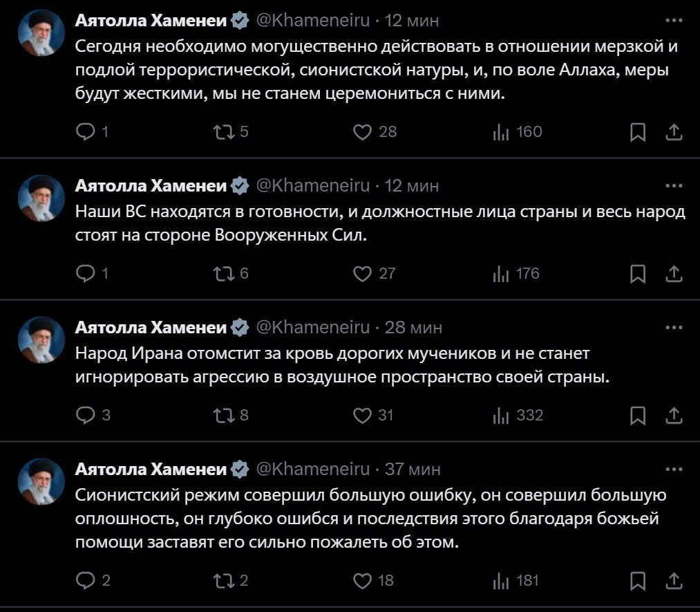Reply to the tweet with 3 comments
Image resolution: width=700 pixels, height=612 pixels.
(x=84, y=415)
